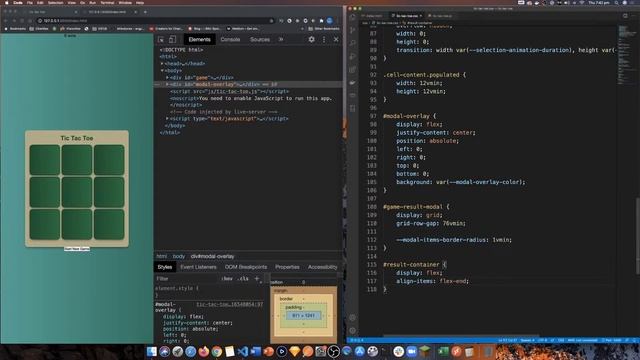Open the Accessibility subtab
This screenshot has height=360, width=640.
(322, 267)
